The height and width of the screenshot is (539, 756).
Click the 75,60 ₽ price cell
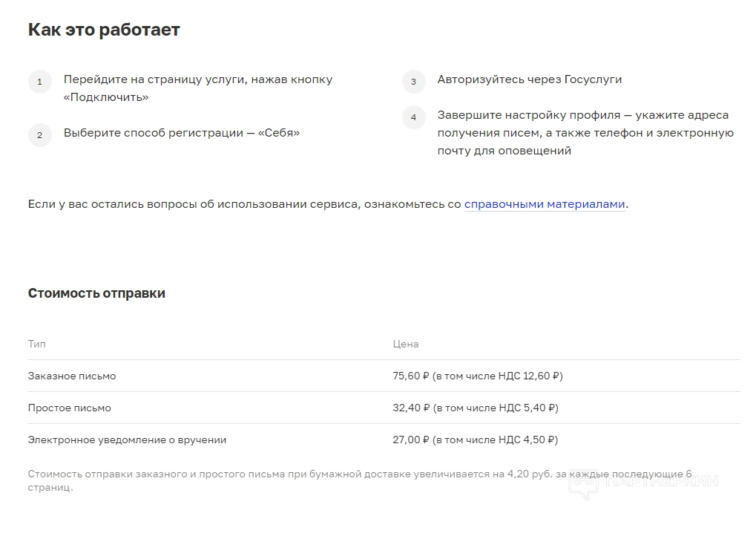coord(477,376)
